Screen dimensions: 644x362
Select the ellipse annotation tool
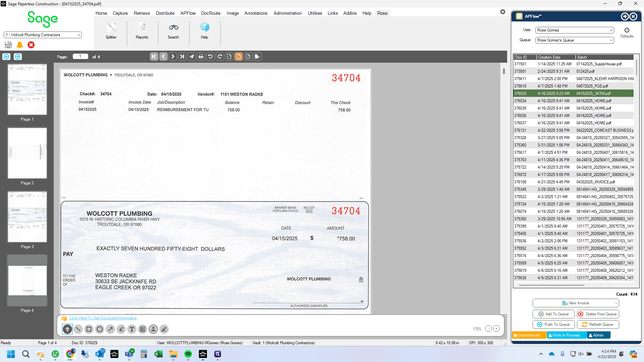(100, 329)
